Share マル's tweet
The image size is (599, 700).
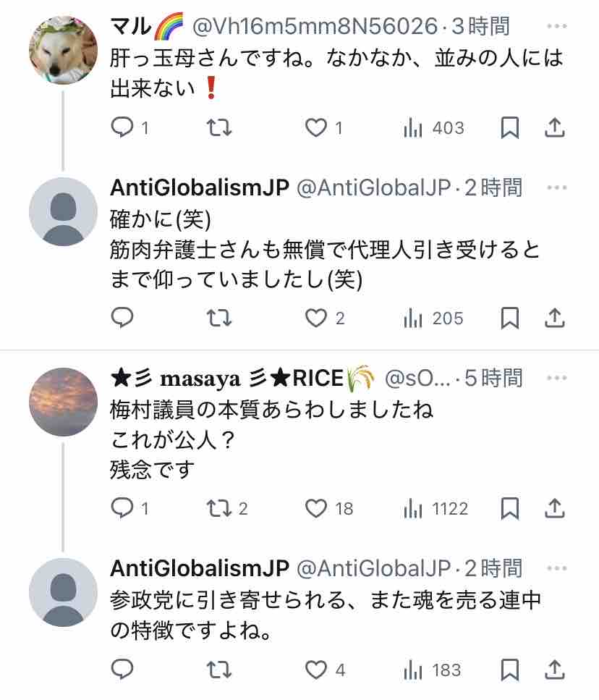coord(554,127)
